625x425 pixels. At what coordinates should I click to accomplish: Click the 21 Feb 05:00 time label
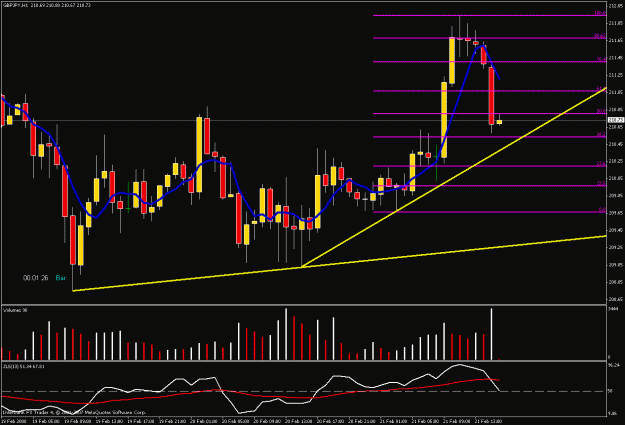pos(425,421)
